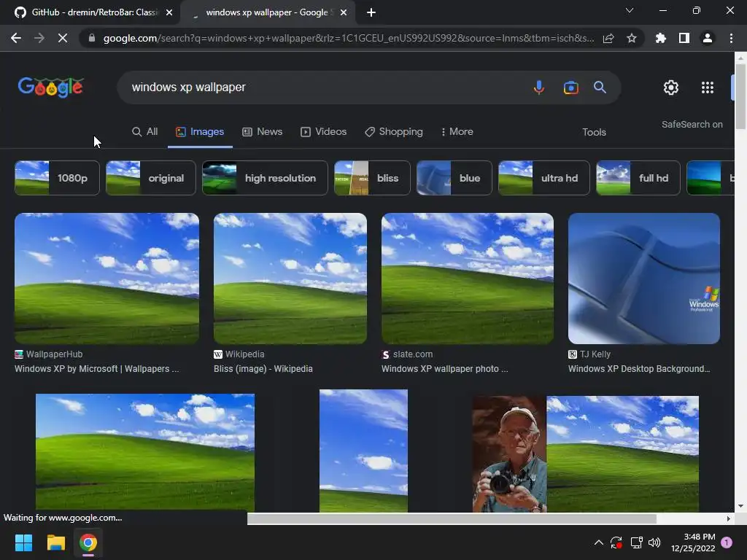747x560 pixels.
Task: Filter results by the blue chip
Action: 454,178
